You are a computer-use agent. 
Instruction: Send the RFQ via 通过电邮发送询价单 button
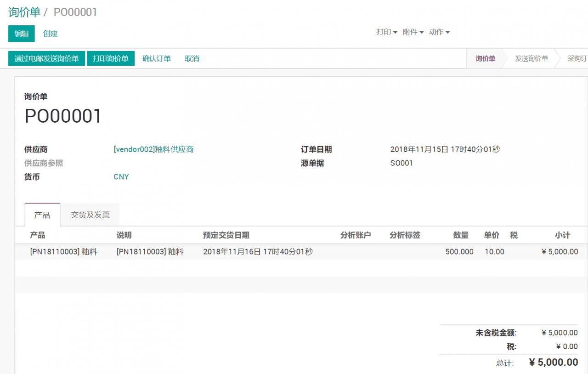[46, 58]
